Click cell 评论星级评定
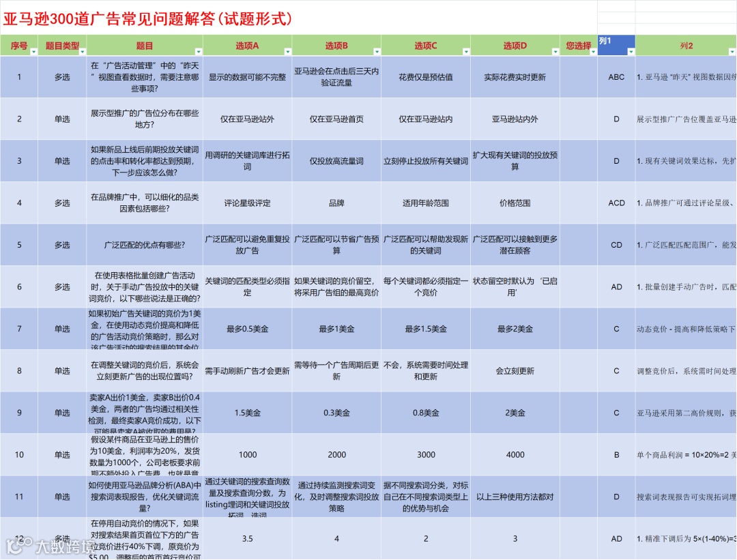Screen dimensions: 737x560 pyautogui.click(x=247, y=203)
